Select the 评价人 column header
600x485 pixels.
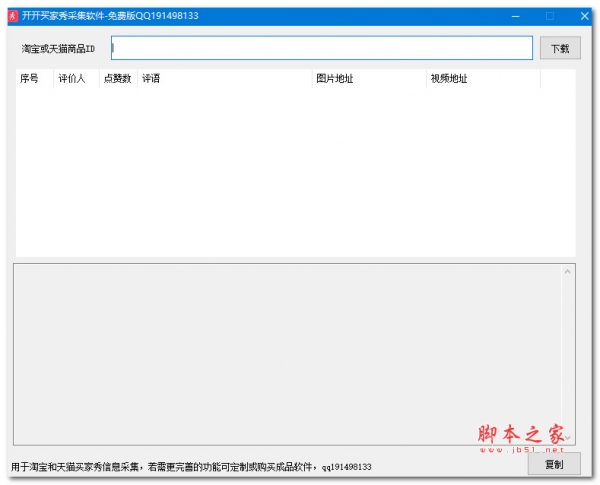click(x=75, y=79)
